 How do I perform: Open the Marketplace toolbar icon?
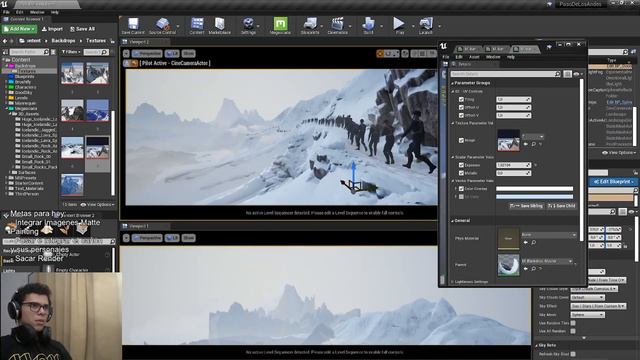tap(220, 24)
